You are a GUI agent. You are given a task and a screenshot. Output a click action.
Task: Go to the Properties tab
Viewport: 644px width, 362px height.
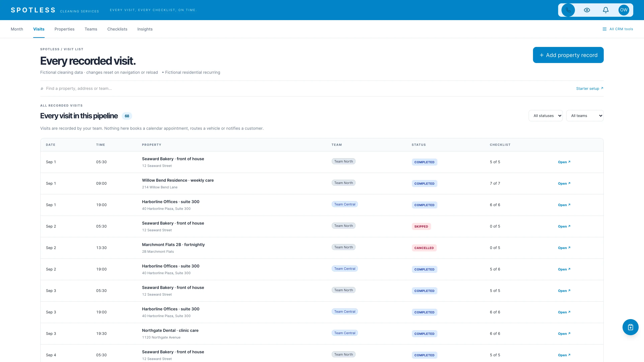pyautogui.click(x=65, y=29)
